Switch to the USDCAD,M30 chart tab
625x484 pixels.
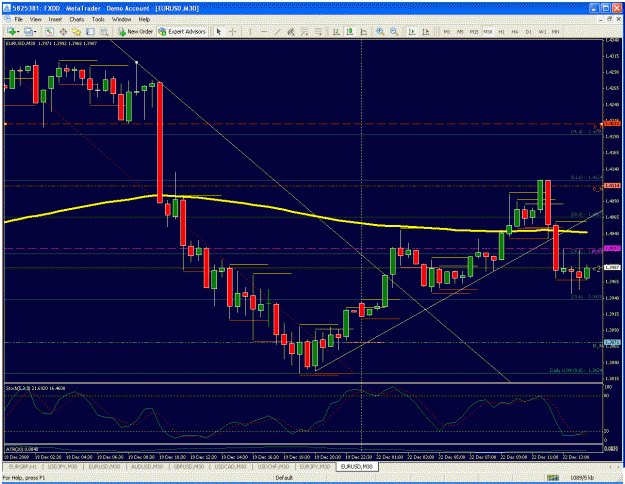[230, 466]
